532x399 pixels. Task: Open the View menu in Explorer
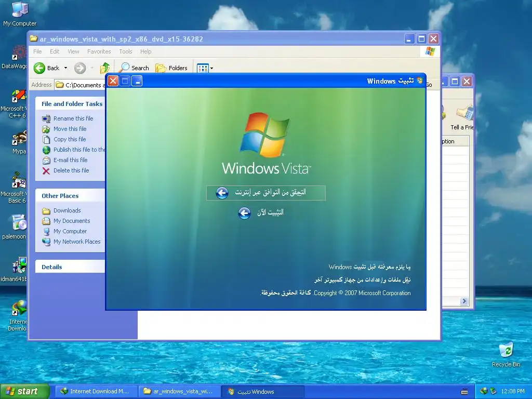tap(73, 51)
